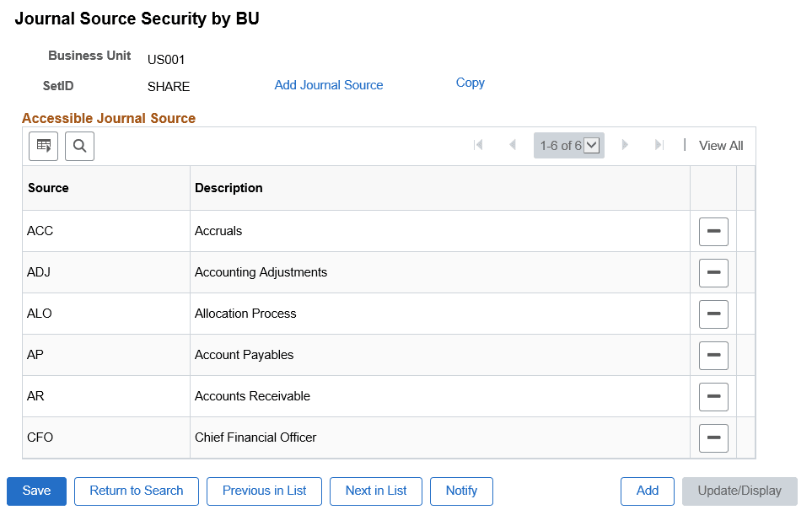The height and width of the screenshot is (526, 812).
Task: Open Add Journal Source link
Action: pyautogui.click(x=328, y=85)
